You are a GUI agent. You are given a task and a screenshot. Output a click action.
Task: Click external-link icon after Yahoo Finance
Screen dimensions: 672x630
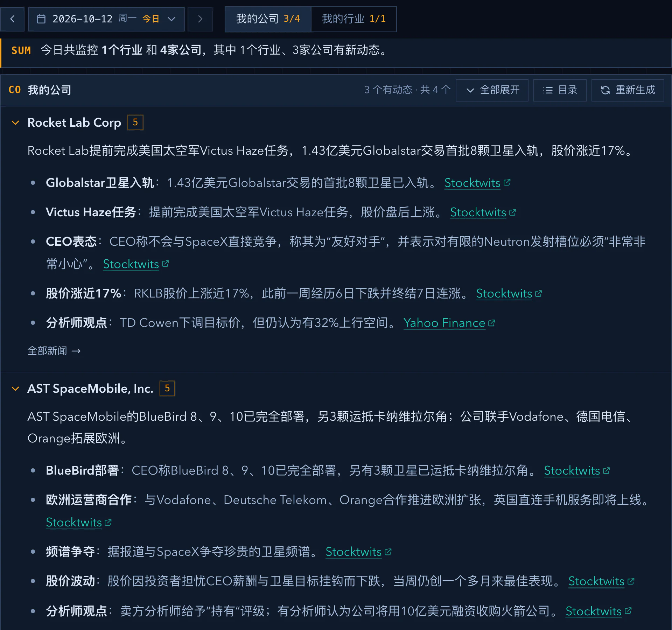coord(492,323)
